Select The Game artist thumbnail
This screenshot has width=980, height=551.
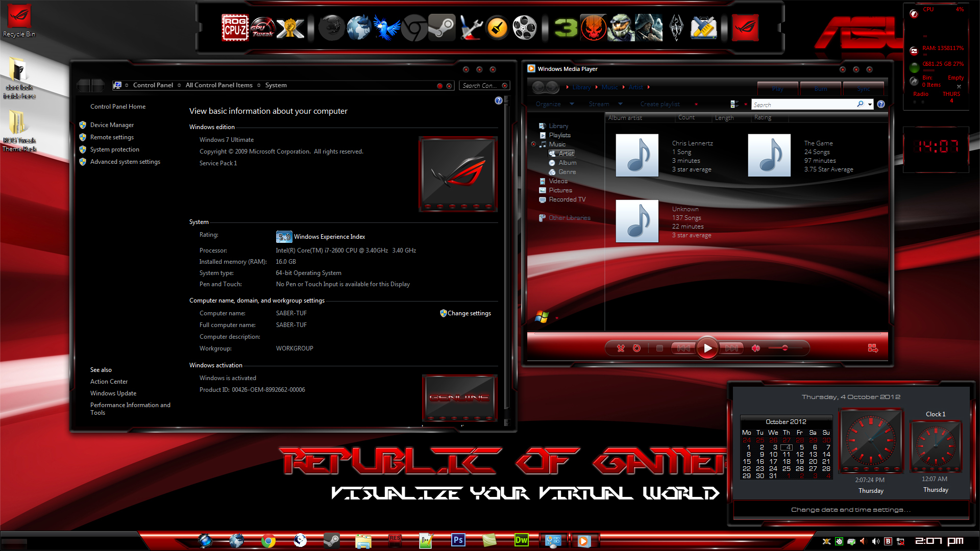tap(769, 156)
